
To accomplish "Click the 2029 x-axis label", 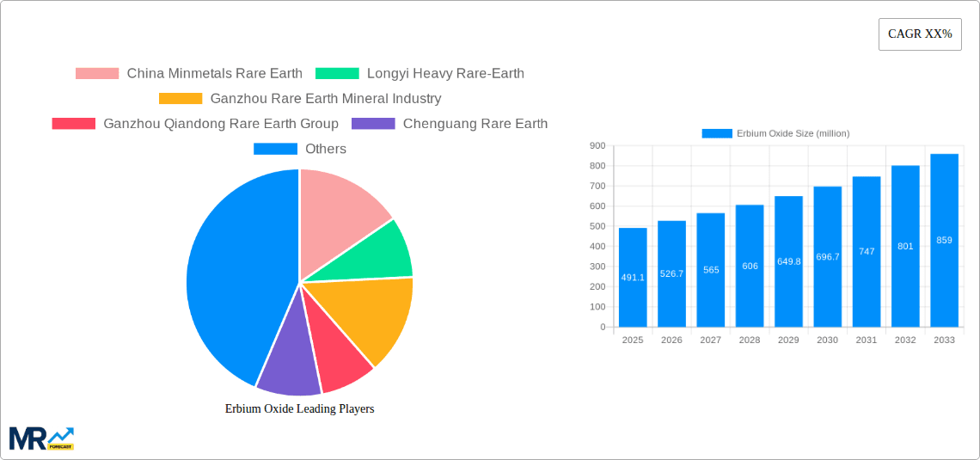I will pyautogui.click(x=789, y=340).
